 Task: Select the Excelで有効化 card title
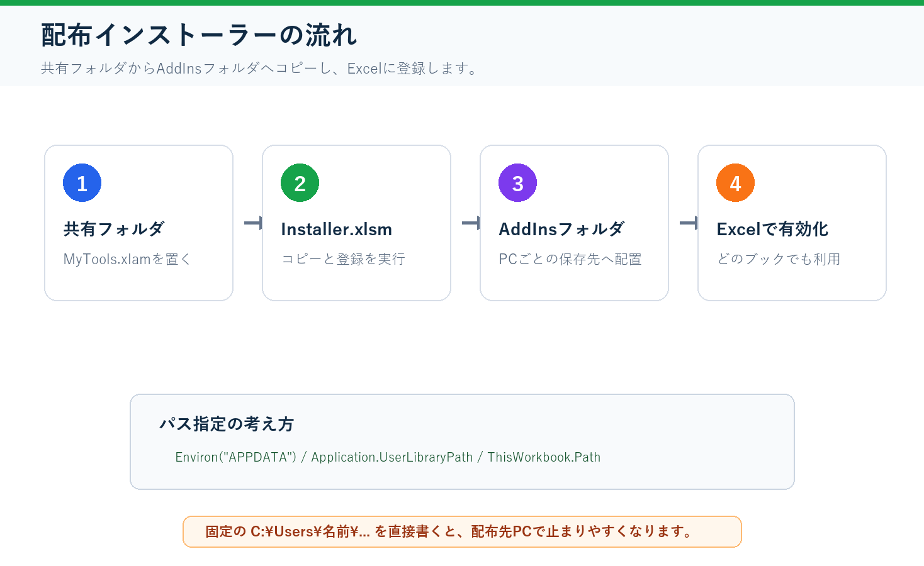pos(772,229)
